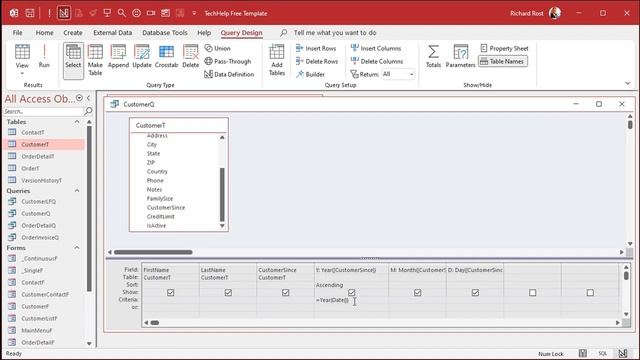Screen dimensions: 640x360
Task: Click the Save icon in title bar
Action: point(30,13)
